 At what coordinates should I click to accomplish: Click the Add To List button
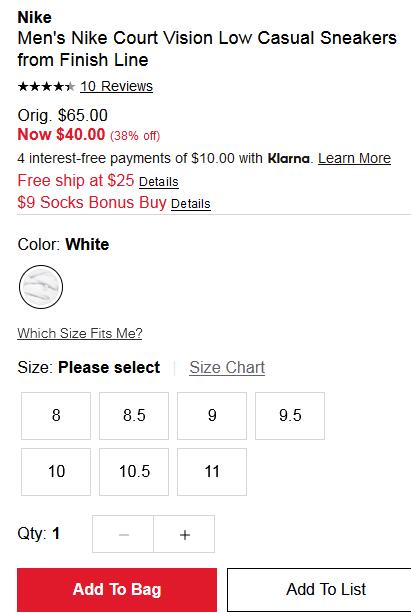[x=319, y=590]
